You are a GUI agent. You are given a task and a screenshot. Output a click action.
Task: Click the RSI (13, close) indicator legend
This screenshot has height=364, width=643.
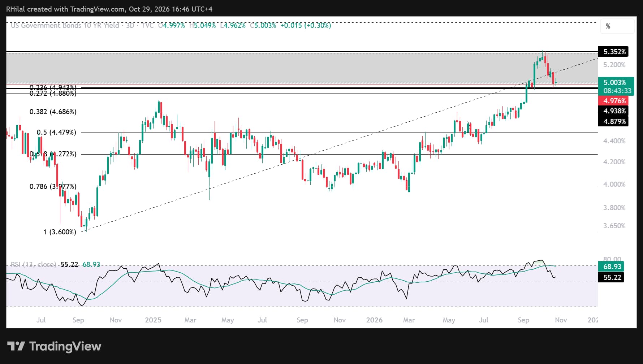click(x=33, y=264)
